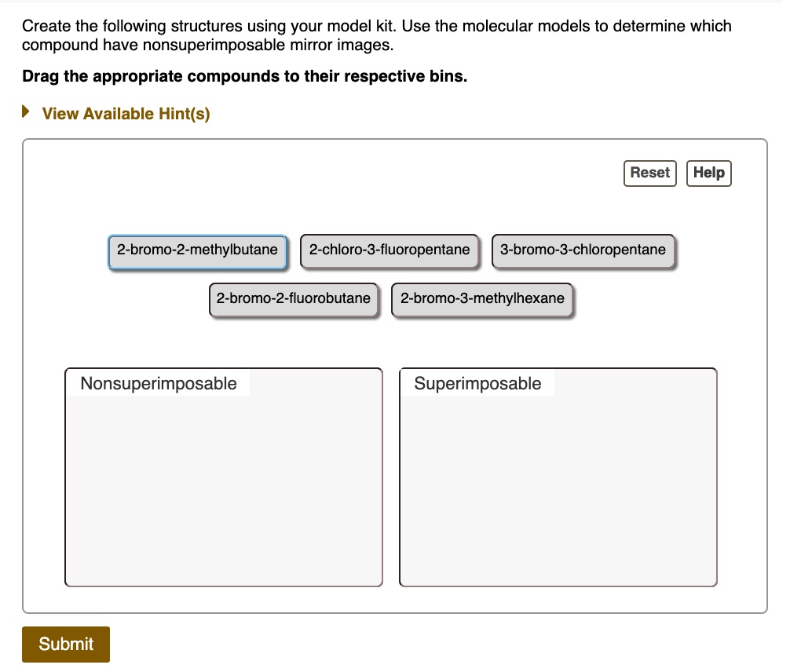The width and height of the screenshot is (790, 672).
Task: Click the Reset button
Action: (x=649, y=173)
